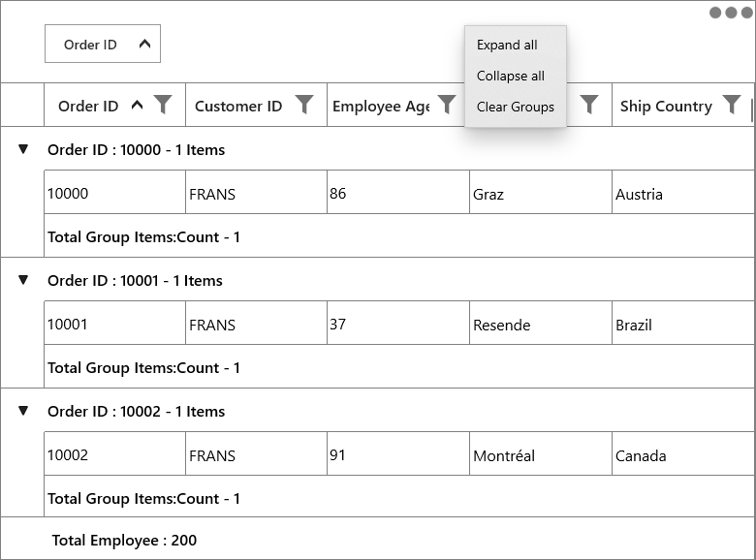The width and height of the screenshot is (756, 560).
Task: Select the employee age 37 cell
Action: click(398, 323)
